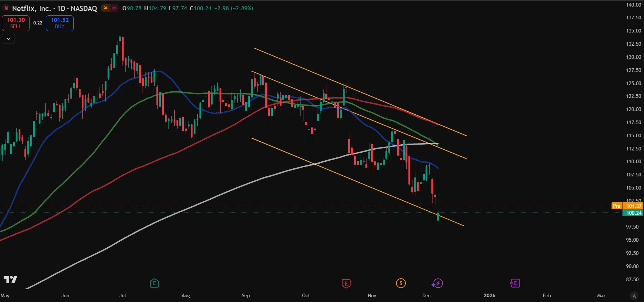Click the green 100.24 last price label
This screenshot has height=302, width=644.
click(x=633, y=213)
